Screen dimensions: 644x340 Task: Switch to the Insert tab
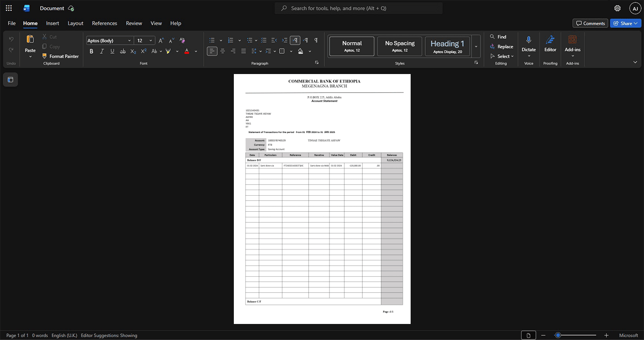click(52, 23)
